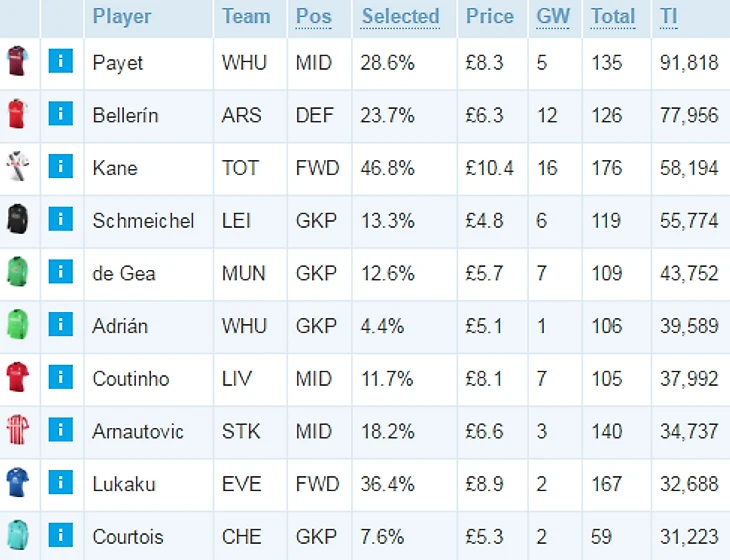Open the info icon for Kane
Screen dimensions: 730x560
[61, 166]
